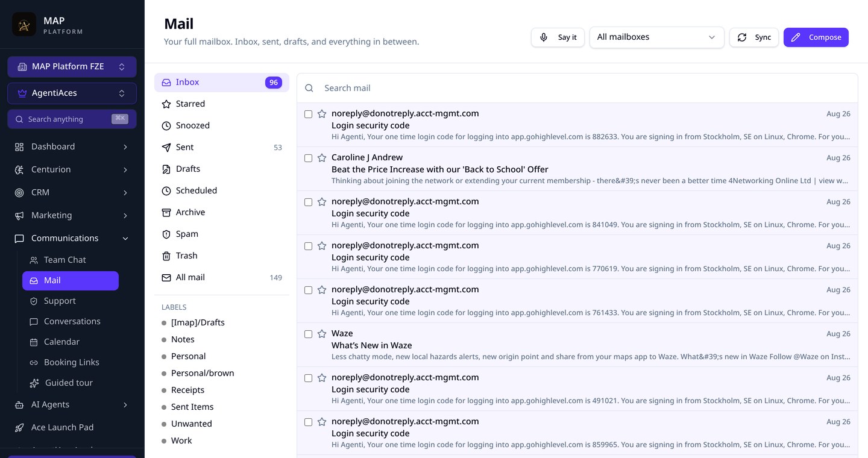Tick the Waze email checkbox

click(x=308, y=334)
